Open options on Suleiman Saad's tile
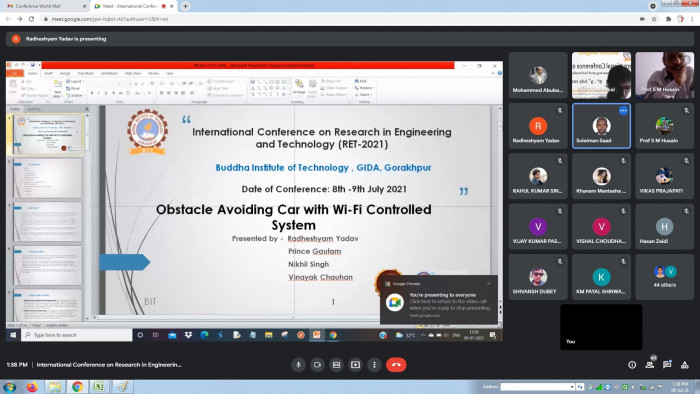The height and width of the screenshot is (394, 700). pyautogui.click(x=623, y=110)
